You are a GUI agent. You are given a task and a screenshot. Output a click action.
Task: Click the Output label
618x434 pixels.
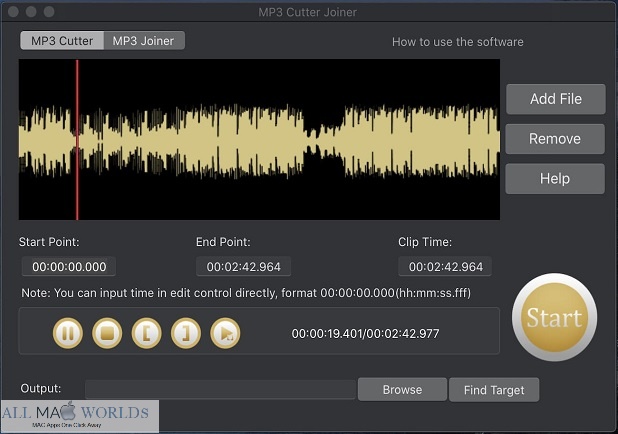(x=41, y=389)
